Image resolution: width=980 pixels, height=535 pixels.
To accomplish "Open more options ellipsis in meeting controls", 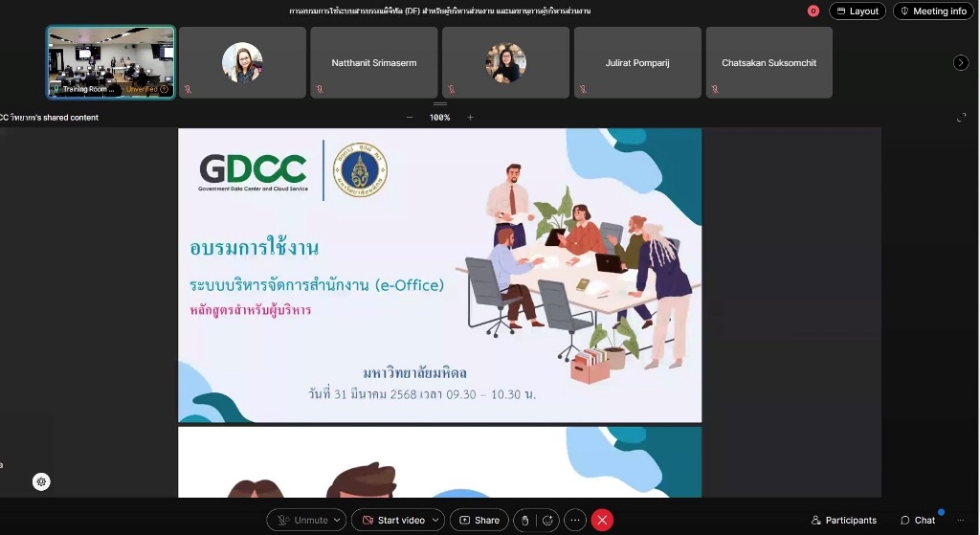I will tap(575, 520).
